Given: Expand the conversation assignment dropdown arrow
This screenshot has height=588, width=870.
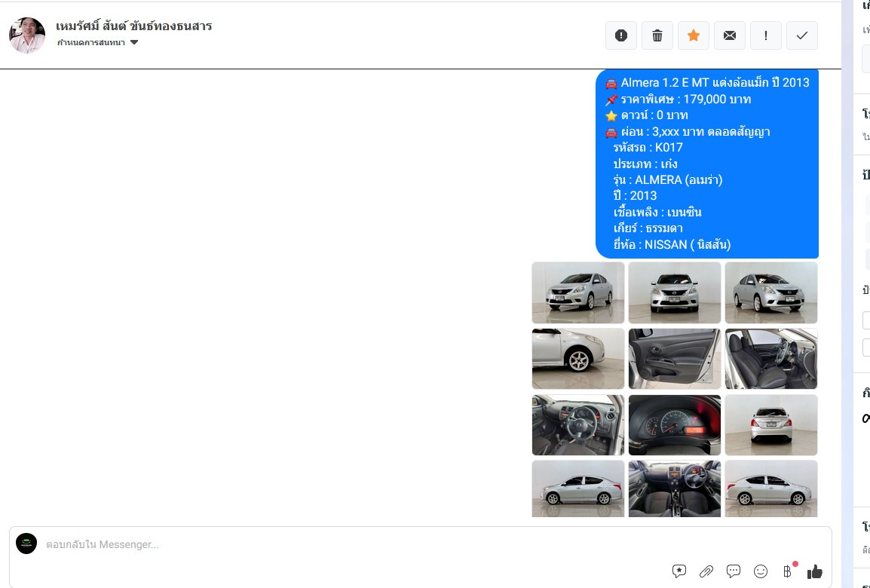Looking at the screenshot, I should [x=134, y=43].
